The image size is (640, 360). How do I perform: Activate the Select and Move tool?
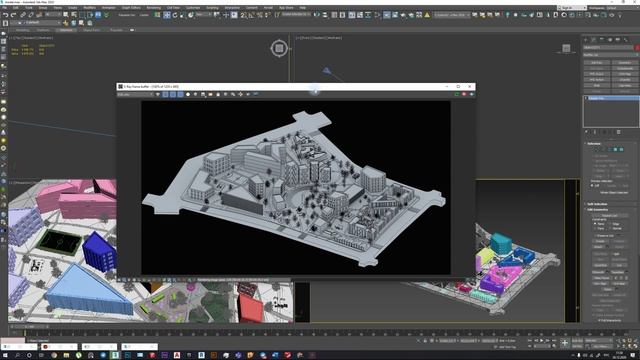(x=167, y=15)
